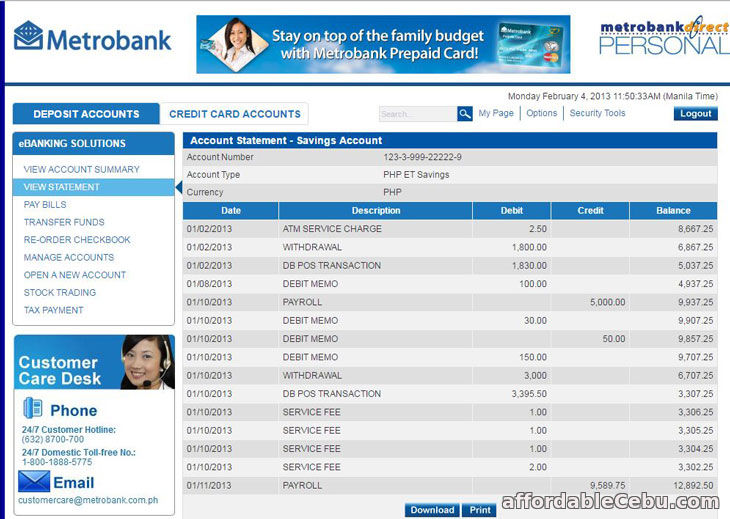Image resolution: width=730 pixels, height=519 pixels.
Task: Click the email envelope icon
Action: point(34,481)
